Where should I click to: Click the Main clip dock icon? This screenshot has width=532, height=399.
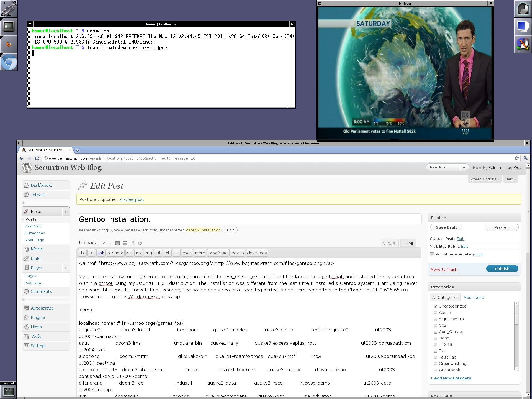point(9,9)
